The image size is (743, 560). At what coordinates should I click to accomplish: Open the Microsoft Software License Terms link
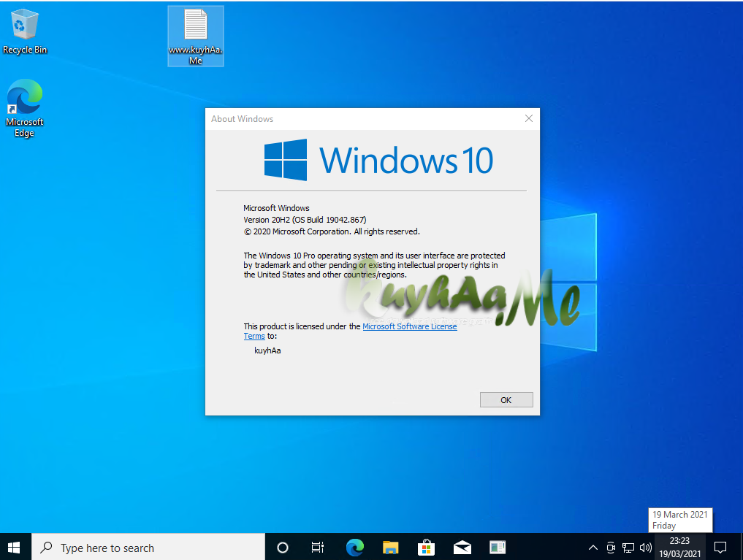click(x=409, y=326)
